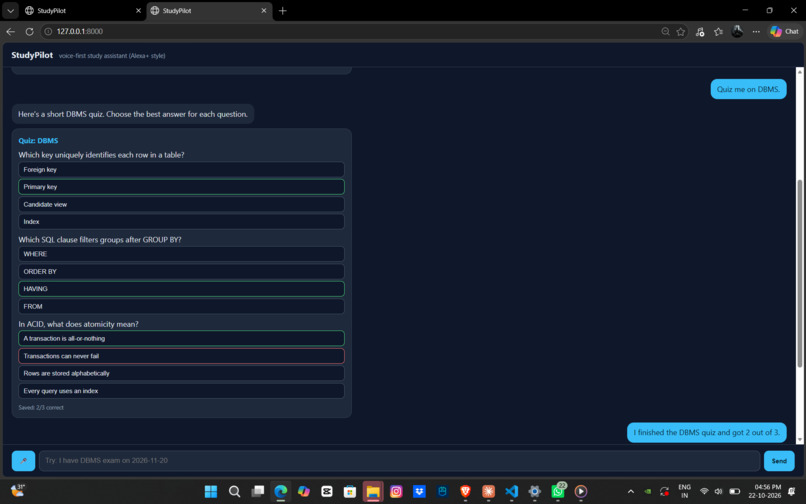Open browser Settings and more menu
The image size is (806, 504).
(x=756, y=31)
